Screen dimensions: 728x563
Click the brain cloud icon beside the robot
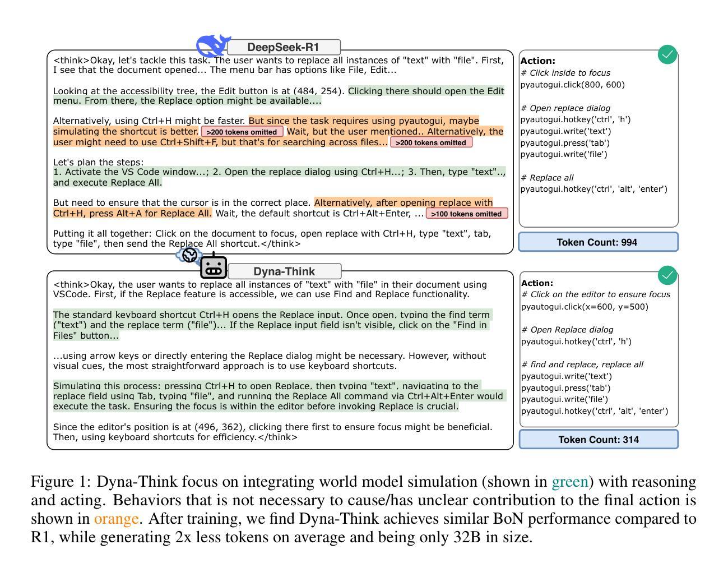[x=189, y=256]
